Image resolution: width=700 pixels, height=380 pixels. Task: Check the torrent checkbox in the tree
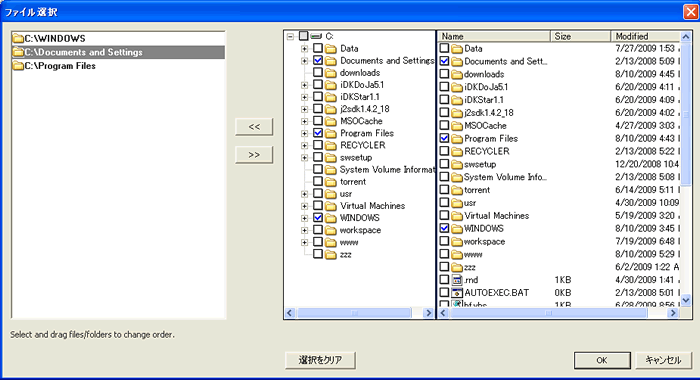318,181
